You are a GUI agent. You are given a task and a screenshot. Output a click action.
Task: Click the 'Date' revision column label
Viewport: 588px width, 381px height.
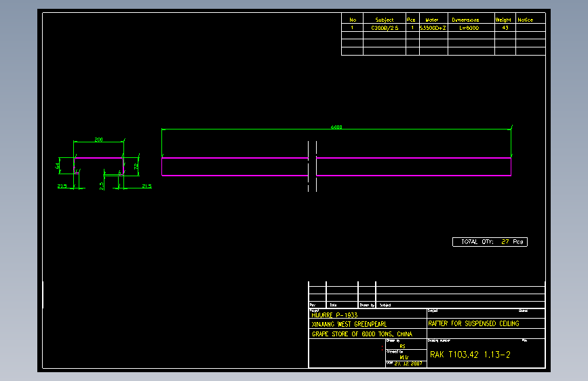333,305
